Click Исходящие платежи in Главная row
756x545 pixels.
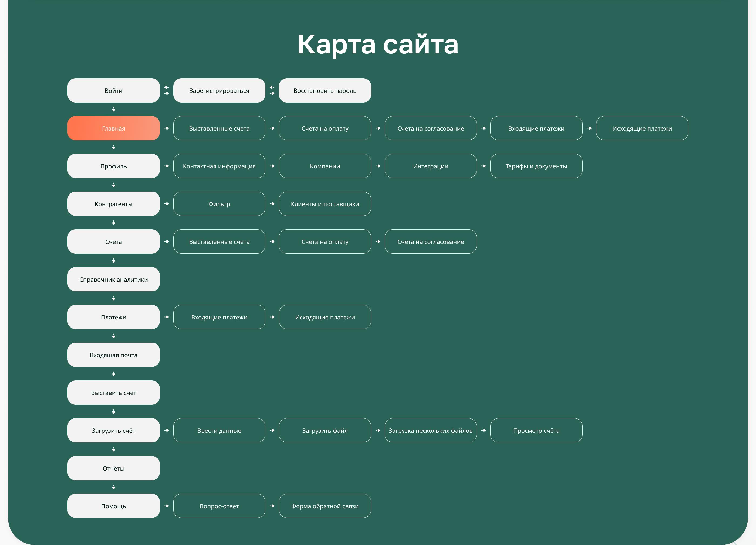[x=642, y=128]
